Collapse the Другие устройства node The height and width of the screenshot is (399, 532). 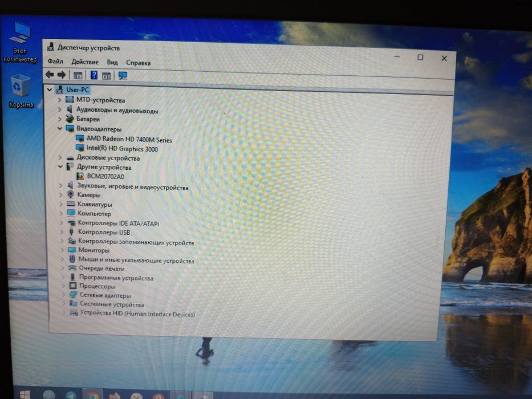(x=60, y=166)
